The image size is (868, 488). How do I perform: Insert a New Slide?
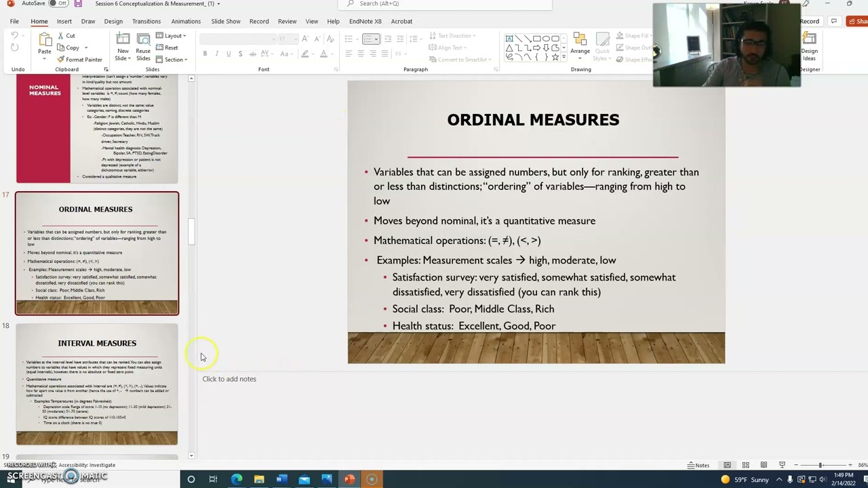[123, 47]
